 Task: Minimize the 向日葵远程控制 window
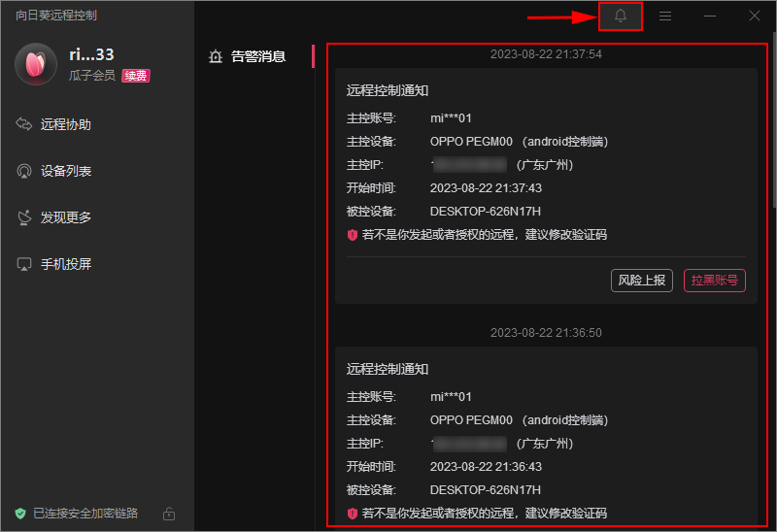[710, 17]
